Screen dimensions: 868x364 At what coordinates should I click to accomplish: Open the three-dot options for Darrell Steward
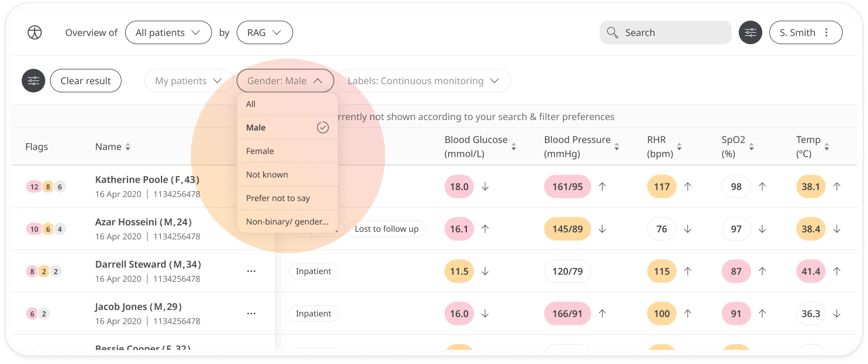pos(251,271)
